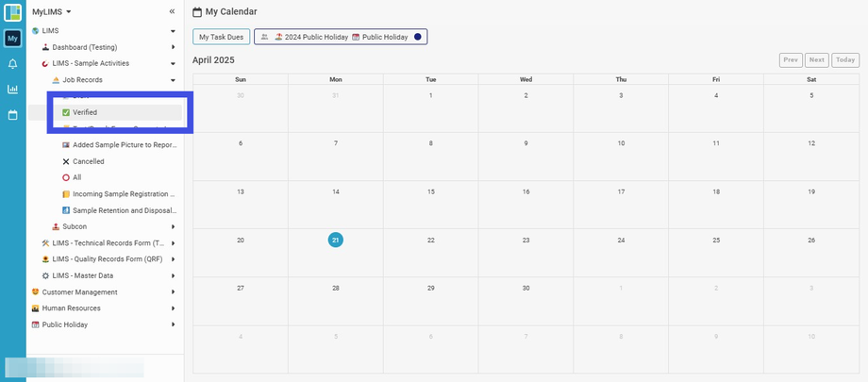Click the app logo in the top rail
This screenshot has height=382, width=868.
(x=12, y=12)
